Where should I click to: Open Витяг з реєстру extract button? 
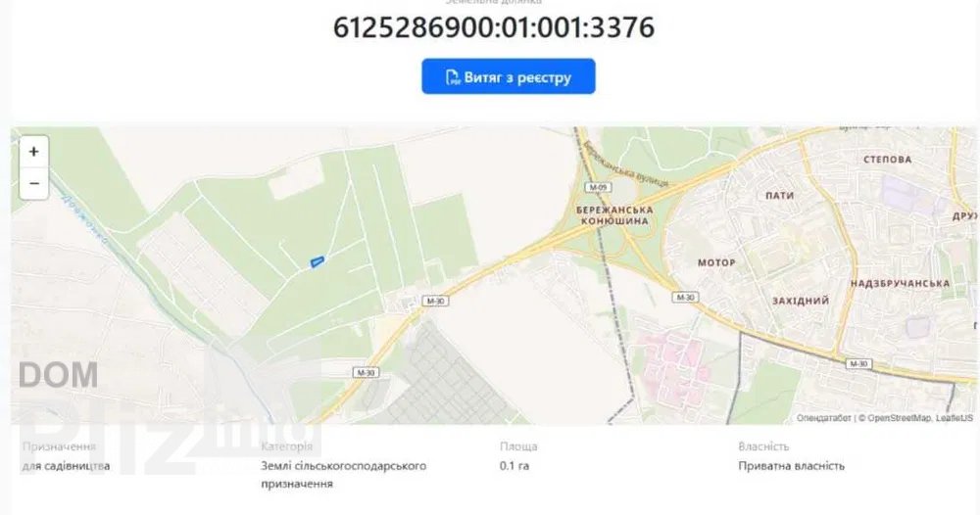pos(508,76)
